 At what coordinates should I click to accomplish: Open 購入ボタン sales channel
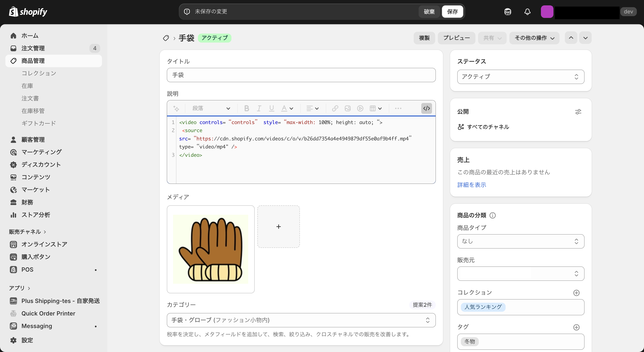pos(53,257)
